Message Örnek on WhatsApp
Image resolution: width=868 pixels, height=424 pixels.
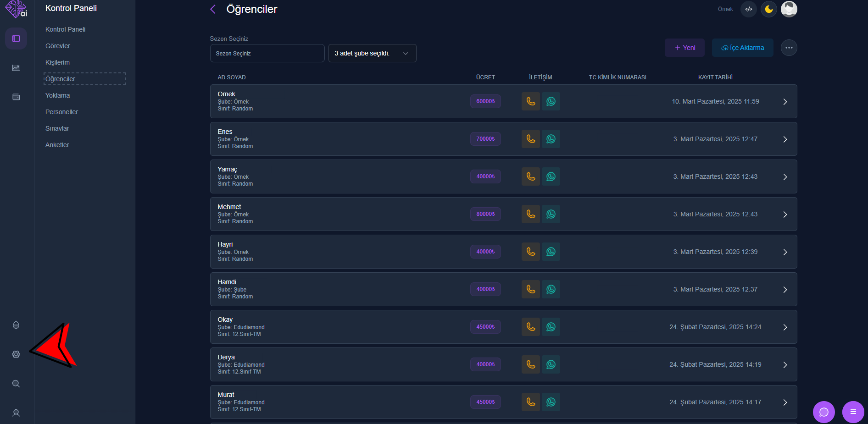551,101
